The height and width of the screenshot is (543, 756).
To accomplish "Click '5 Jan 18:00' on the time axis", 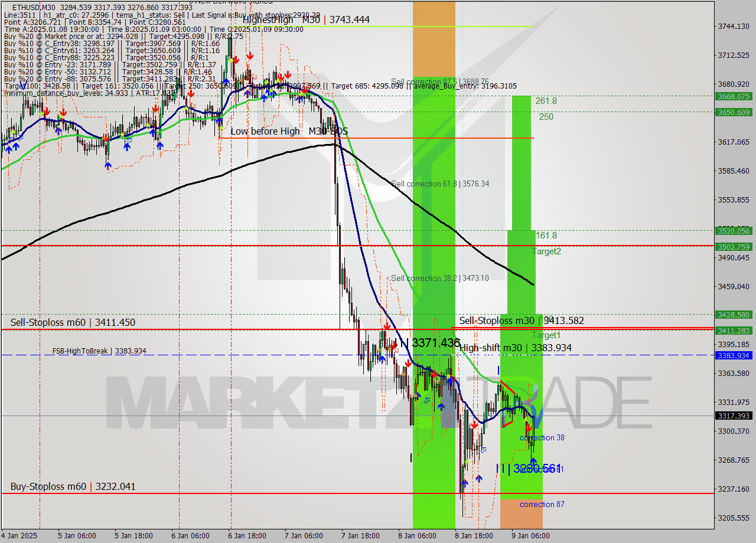I will pyautogui.click(x=134, y=536).
